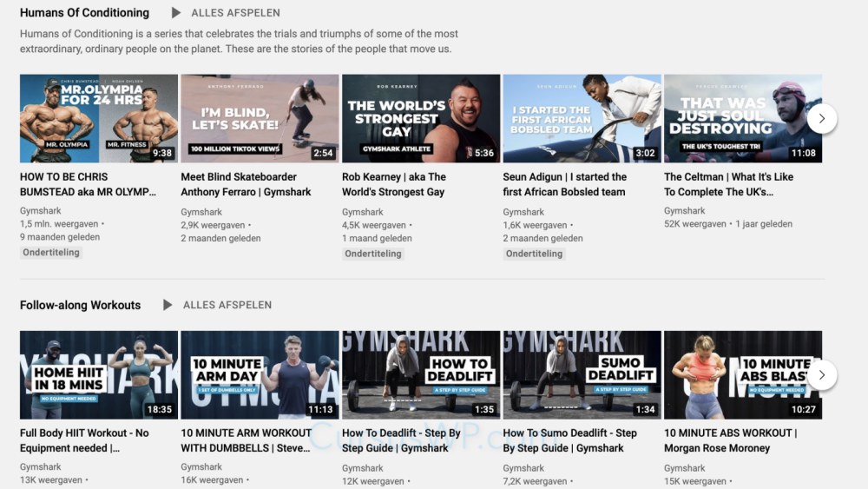The height and width of the screenshot is (489, 868).
Task: Click play icon beside Follow-along Workouts
Action: click(168, 305)
